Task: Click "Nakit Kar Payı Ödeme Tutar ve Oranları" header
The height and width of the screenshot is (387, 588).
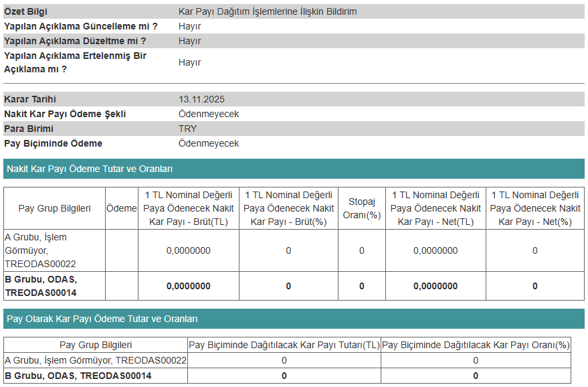Action: [89, 169]
